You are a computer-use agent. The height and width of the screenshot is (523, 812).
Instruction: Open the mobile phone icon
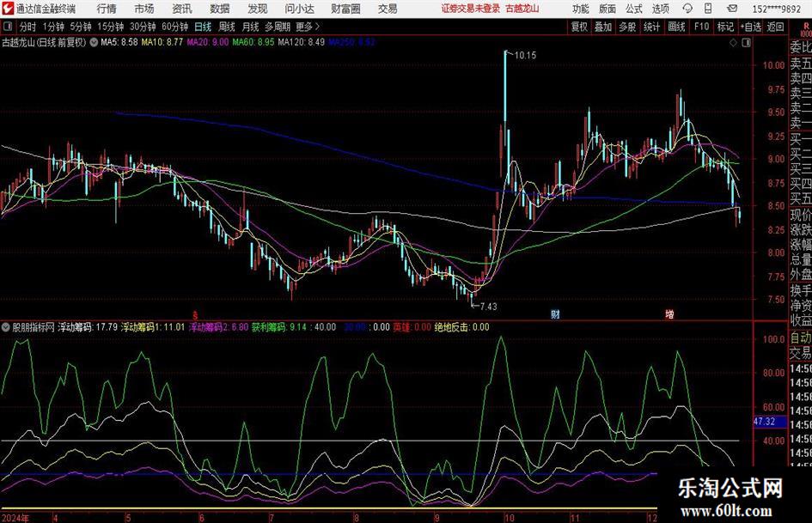pyautogui.click(x=708, y=9)
